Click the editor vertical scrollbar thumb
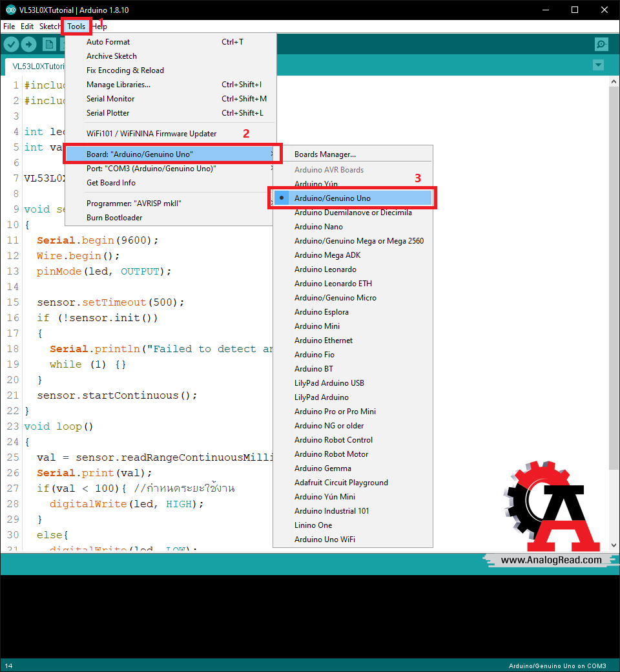 point(614,278)
